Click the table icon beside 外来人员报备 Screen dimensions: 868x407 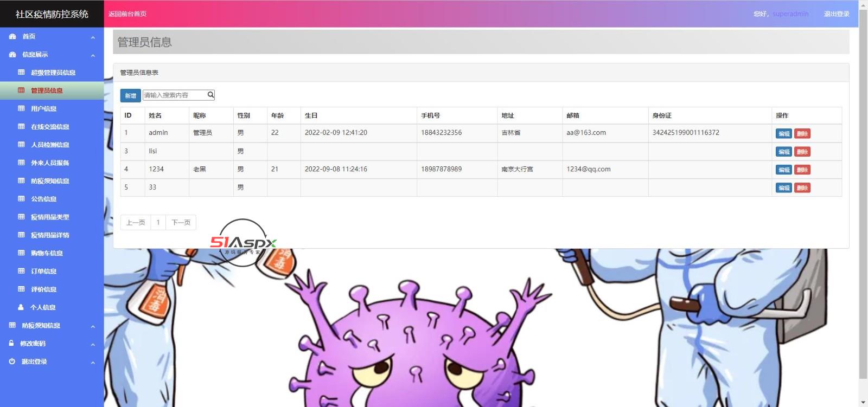[21, 163]
